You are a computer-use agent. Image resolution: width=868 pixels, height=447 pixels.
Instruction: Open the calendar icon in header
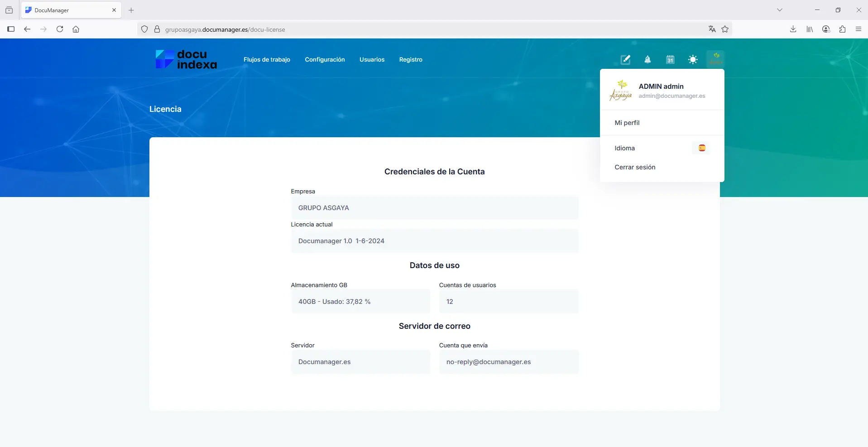pos(670,60)
